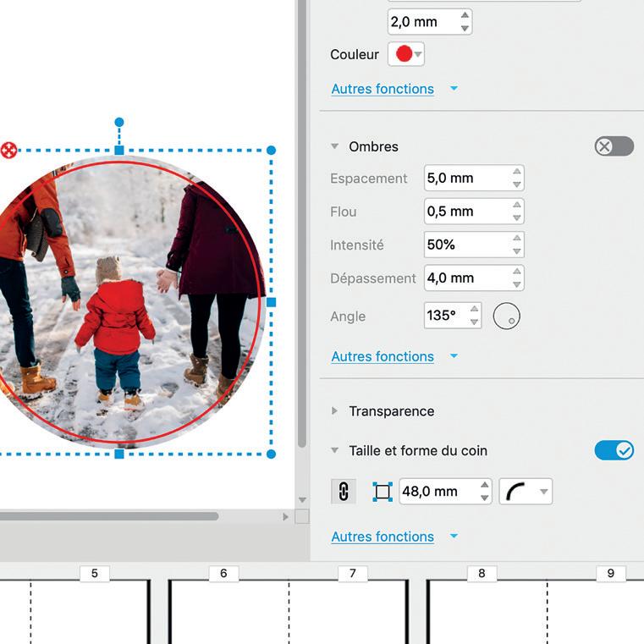Open the corner shape dropdown
The height and width of the screenshot is (644, 644).
526,491
